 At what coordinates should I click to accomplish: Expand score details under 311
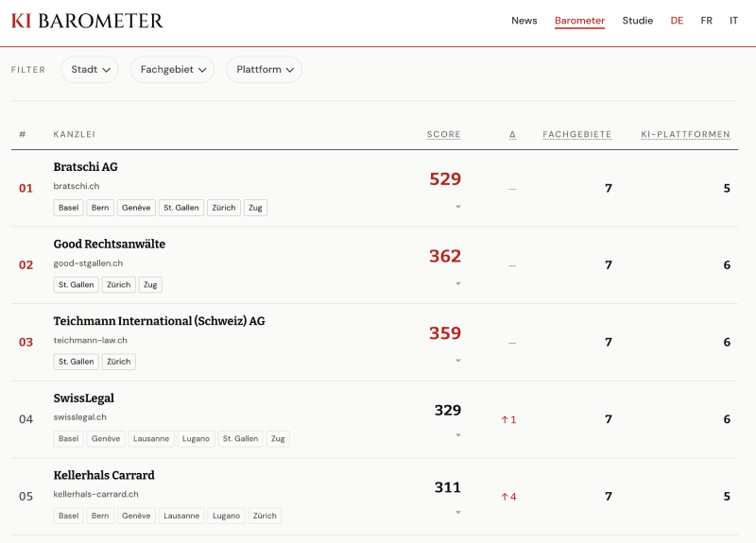458,512
